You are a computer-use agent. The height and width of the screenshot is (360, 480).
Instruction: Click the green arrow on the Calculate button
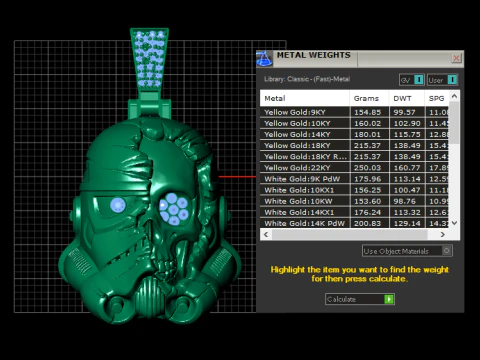(x=389, y=299)
